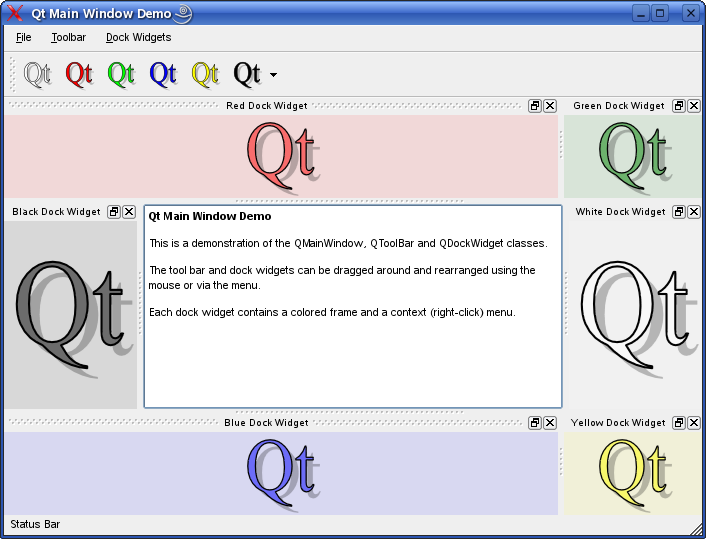Viewport: 706px width, 539px height.
Task: Minimize the Qt Main Window Demo window
Action: (641, 14)
